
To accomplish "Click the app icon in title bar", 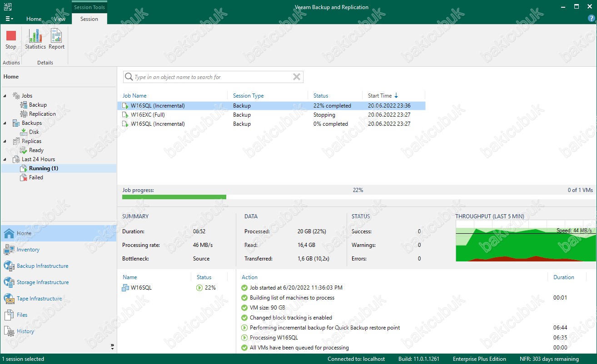I will coord(8,7).
